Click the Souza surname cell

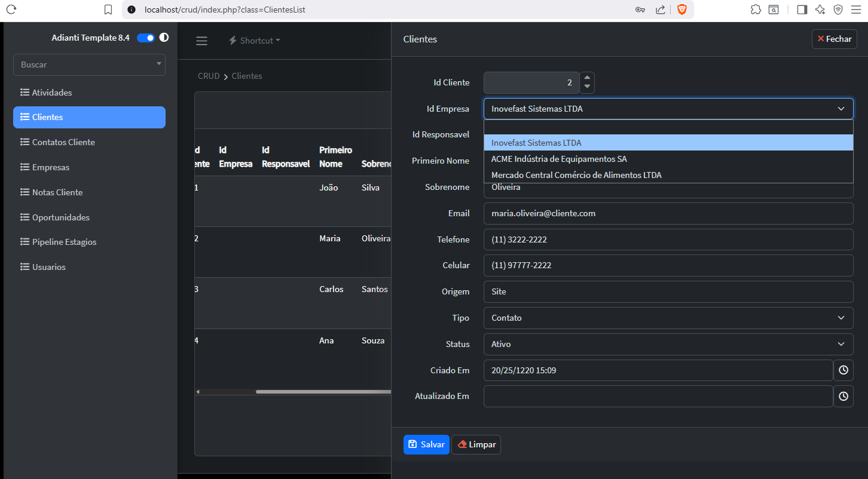pyautogui.click(x=373, y=340)
